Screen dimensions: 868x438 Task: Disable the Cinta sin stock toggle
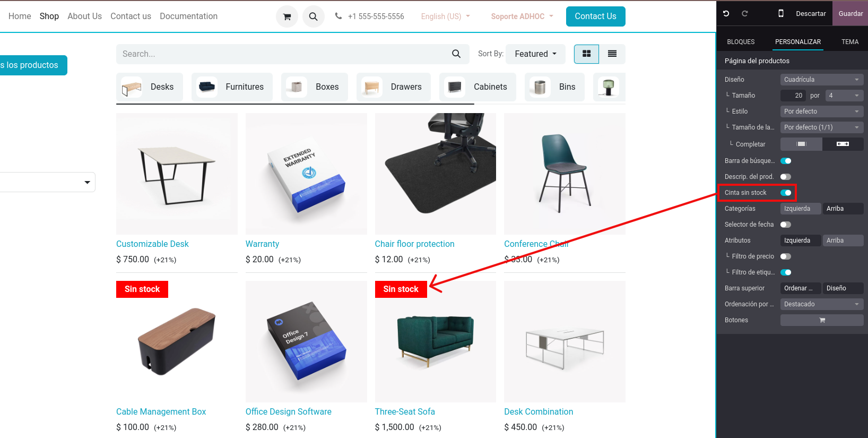tap(786, 193)
